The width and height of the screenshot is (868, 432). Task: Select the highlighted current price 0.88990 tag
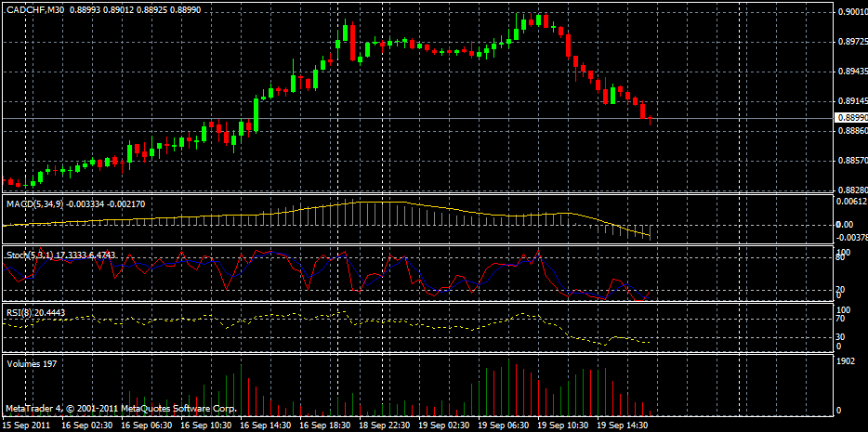click(x=850, y=118)
